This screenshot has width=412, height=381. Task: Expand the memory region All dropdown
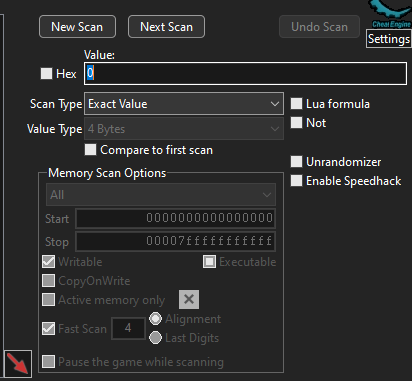pyautogui.click(x=161, y=195)
